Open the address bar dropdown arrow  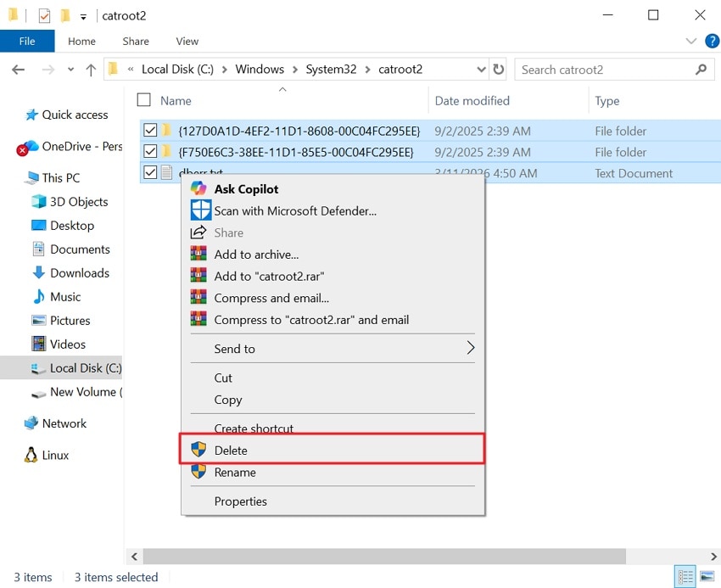pos(481,69)
